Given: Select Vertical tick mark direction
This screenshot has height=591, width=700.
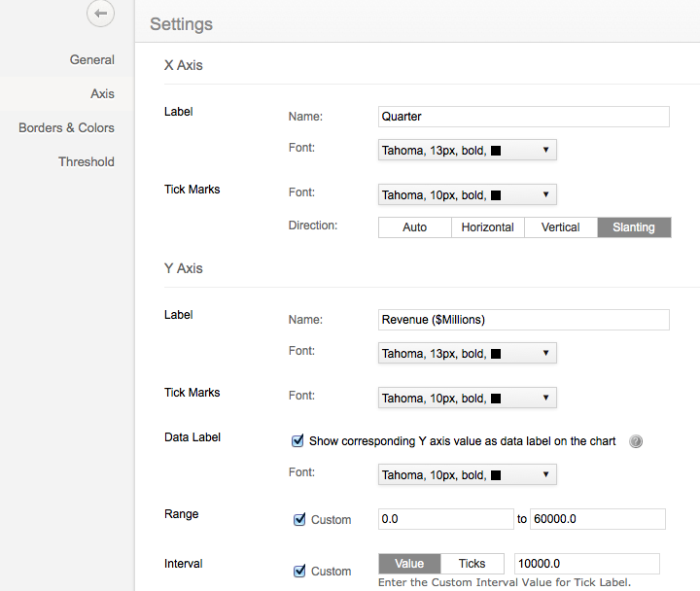Looking at the screenshot, I should (560, 227).
